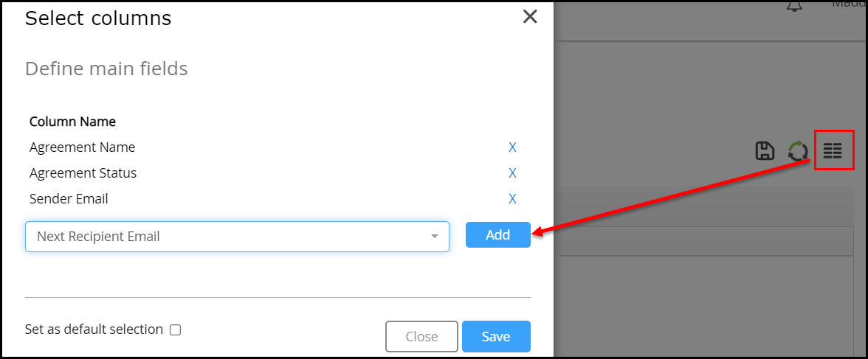Screen dimensions: 868x359
Task: Add the selected column
Action: [497, 235]
